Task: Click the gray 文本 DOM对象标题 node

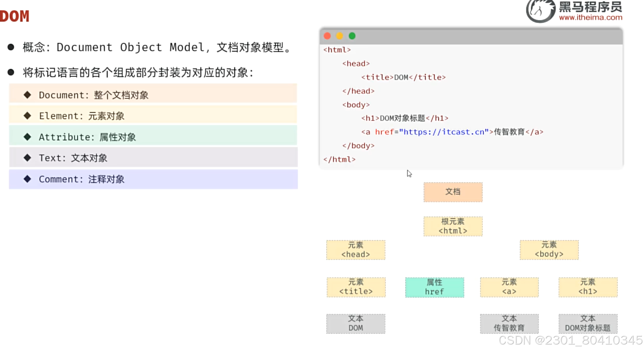Action: 588,323
